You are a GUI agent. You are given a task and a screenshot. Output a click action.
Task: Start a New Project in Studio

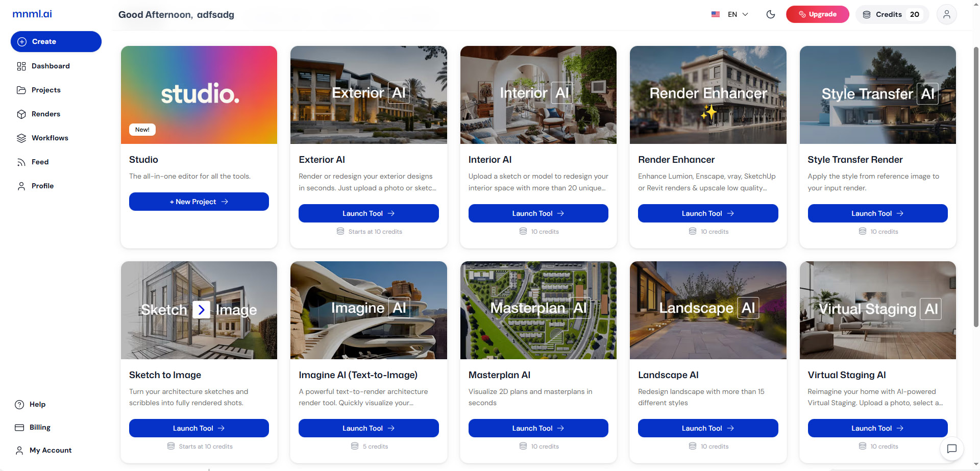tap(199, 202)
